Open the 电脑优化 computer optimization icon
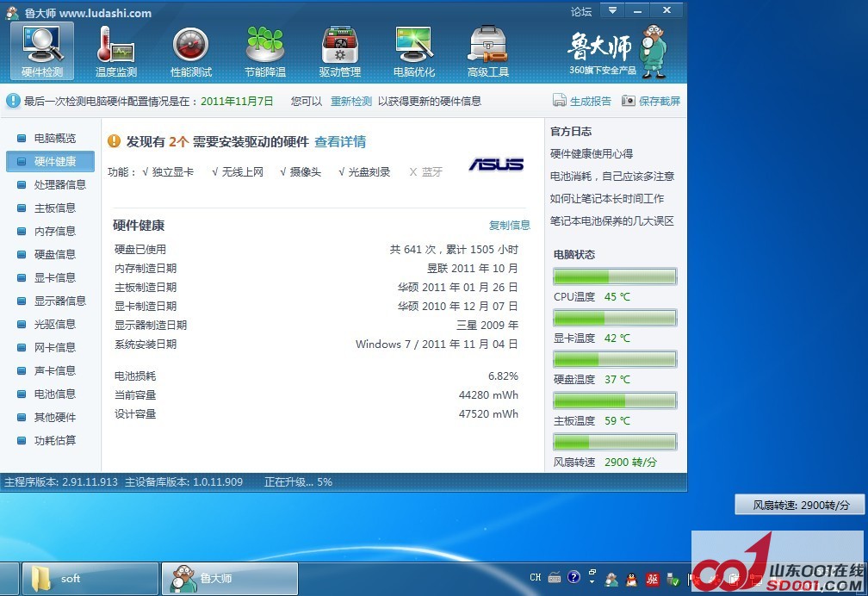Viewport: 868px width, 596px height. 413,43
